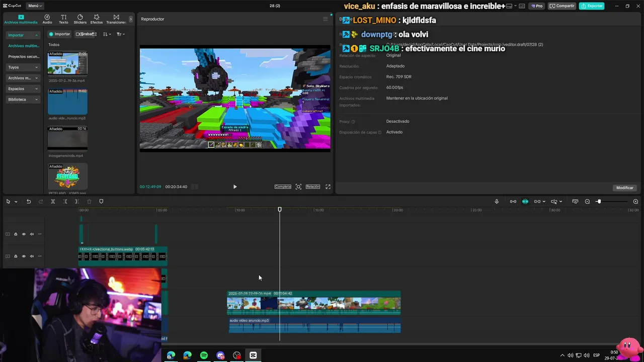Open more options for first track
Image resolution: width=644 pixels, height=362 pixels.
(40, 234)
